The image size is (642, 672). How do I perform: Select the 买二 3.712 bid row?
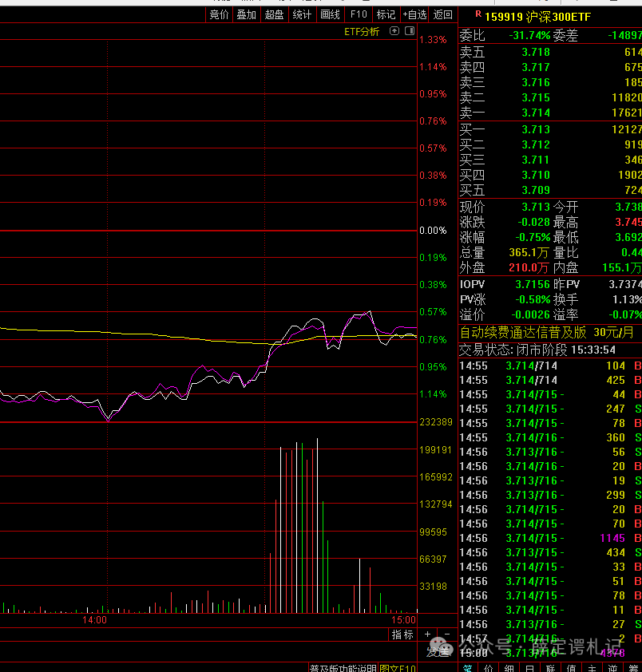pyautogui.click(x=550, y=144)
